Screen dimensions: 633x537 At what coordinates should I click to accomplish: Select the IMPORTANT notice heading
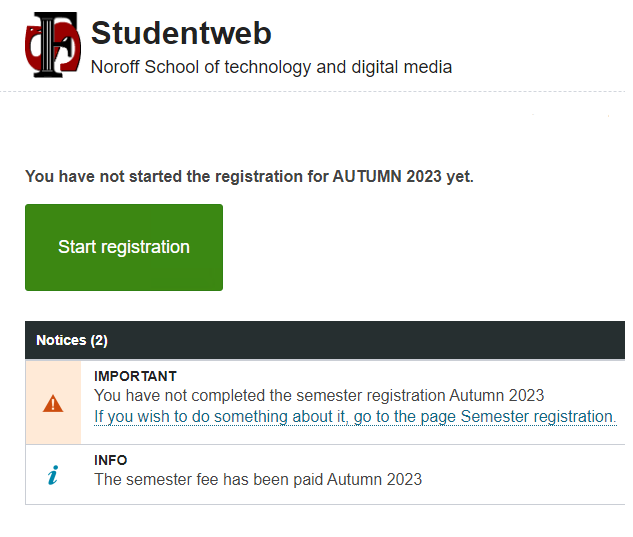tap(135, 376)
